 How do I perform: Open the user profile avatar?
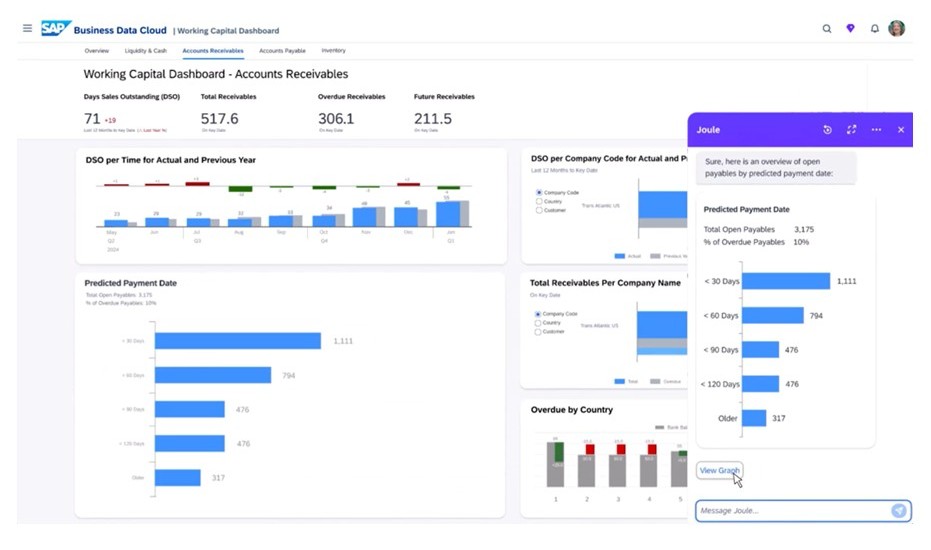pos(897,29)
